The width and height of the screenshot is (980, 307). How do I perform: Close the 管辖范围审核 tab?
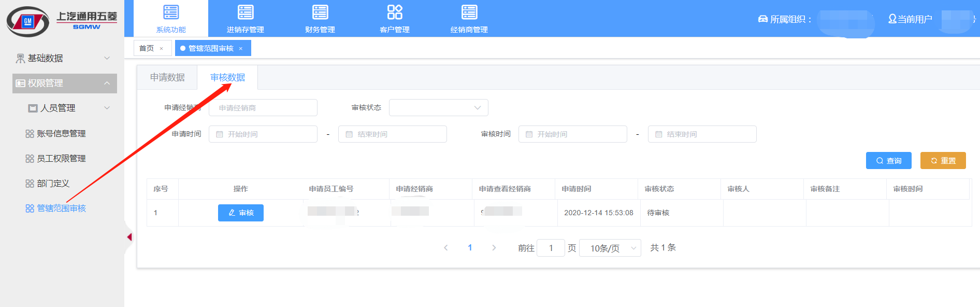240,49
